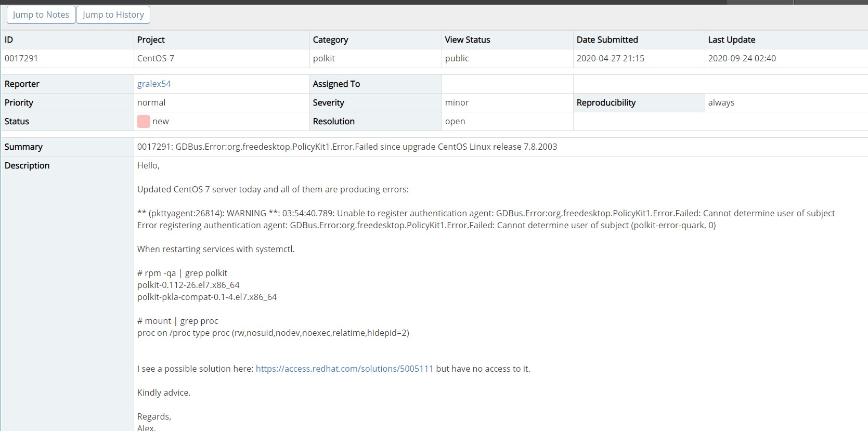The image size is (868, 431).
Task: Click the normal priority value
Action: point(151,102)
